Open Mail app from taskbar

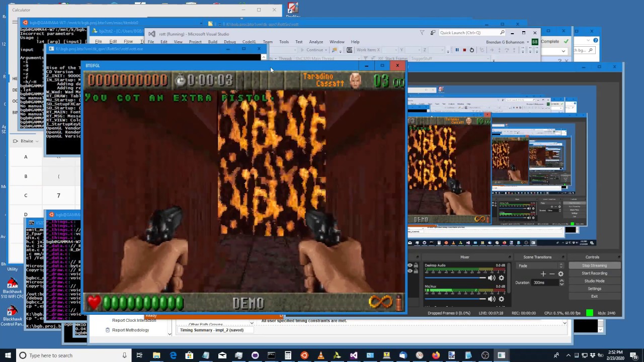point(222,355)
